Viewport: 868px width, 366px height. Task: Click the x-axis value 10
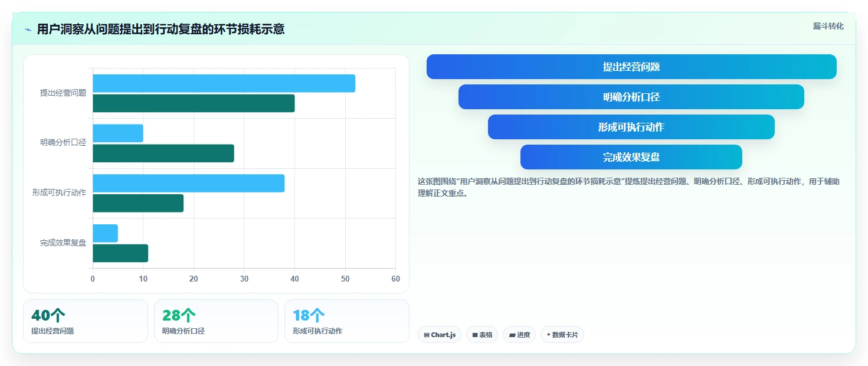tap(143, 279)
